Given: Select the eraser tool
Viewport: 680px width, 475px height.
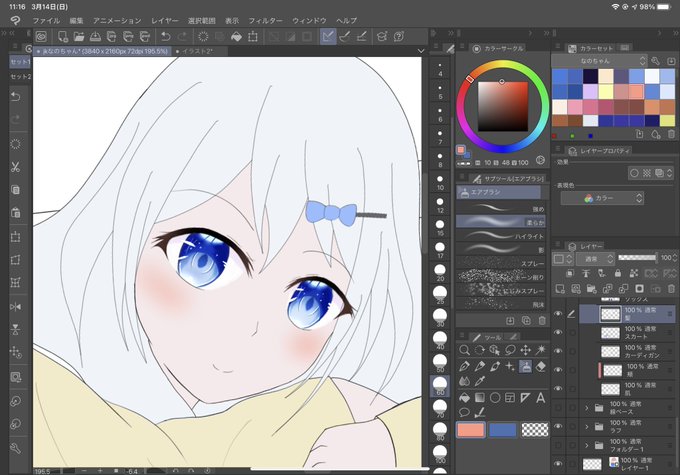Looking at the screenshot, I should pyautogui.click(x=541, y=366).
